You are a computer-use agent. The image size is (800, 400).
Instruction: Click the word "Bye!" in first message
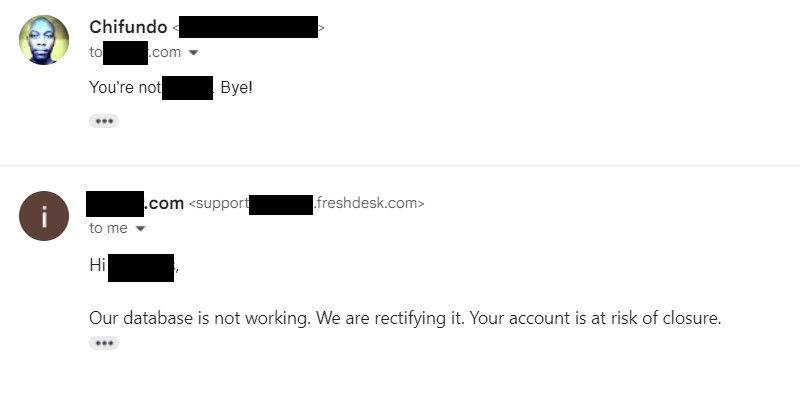236,87
